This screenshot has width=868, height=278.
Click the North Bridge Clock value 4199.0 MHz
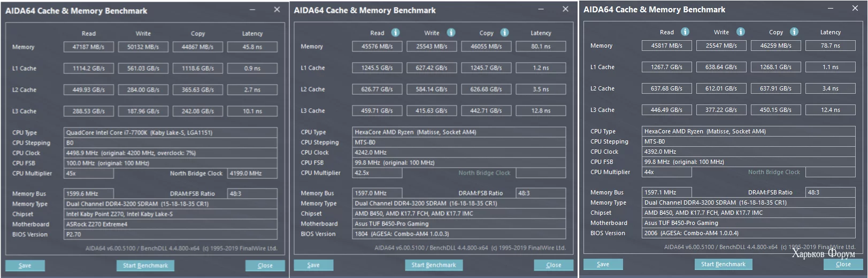click(252, 174)
